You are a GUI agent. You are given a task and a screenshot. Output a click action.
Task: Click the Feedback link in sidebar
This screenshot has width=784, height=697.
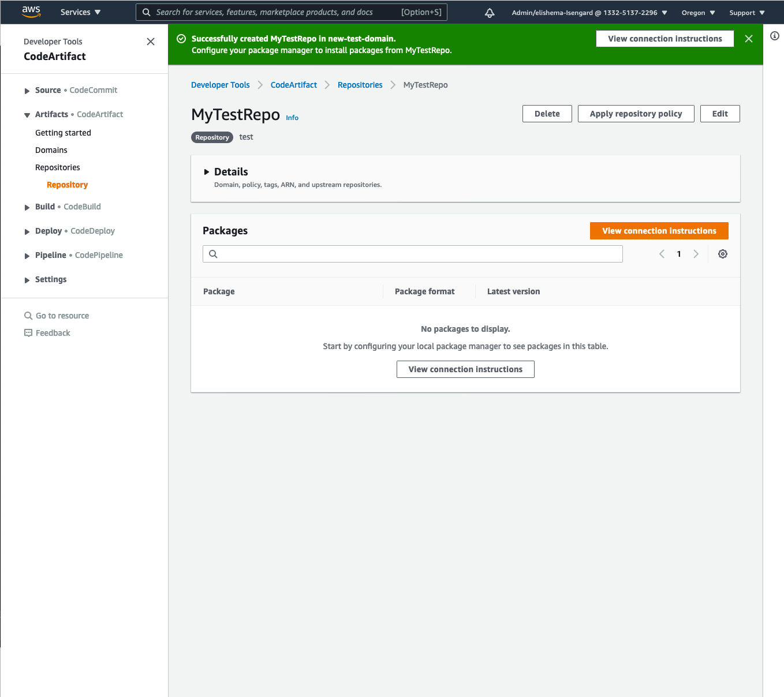53,333
